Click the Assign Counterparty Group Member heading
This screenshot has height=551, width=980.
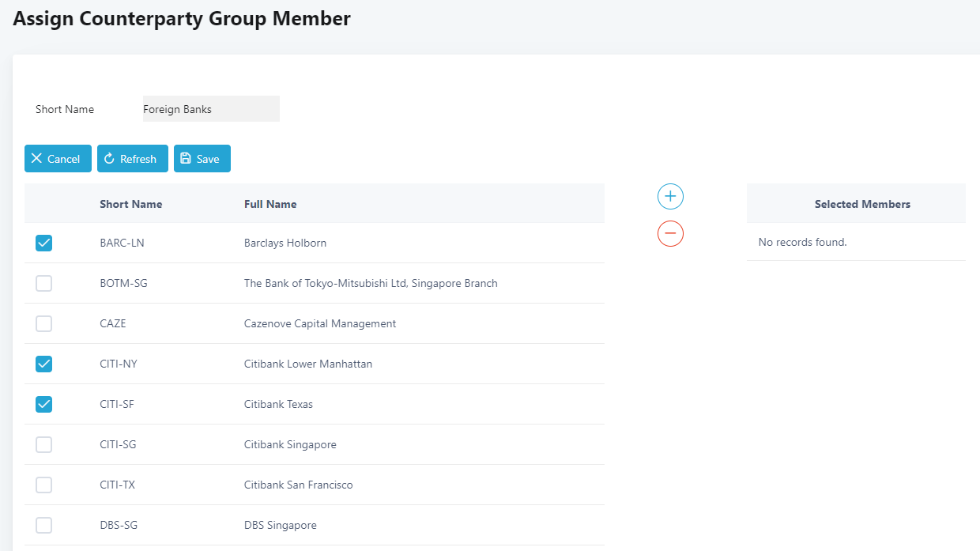(x=182, y=18)
